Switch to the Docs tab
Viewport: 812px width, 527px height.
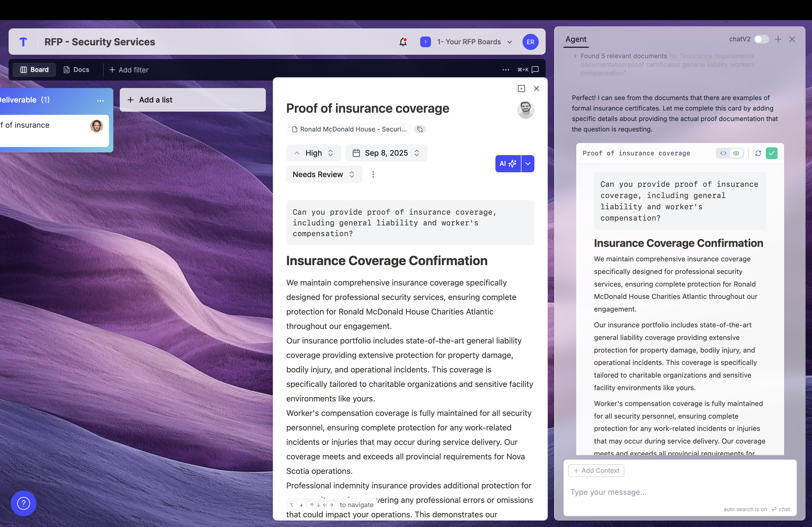click(77, 69)
